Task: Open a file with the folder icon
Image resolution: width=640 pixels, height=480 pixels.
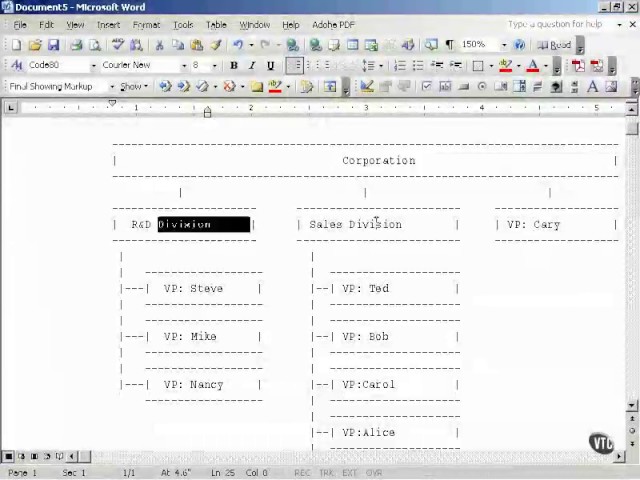Action: pos(35,45)
